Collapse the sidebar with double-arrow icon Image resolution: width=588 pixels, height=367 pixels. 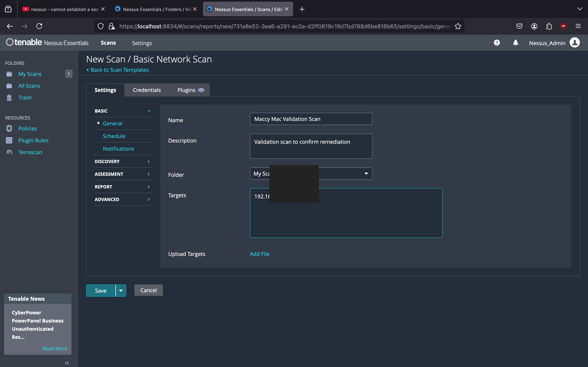pyautogui.click(x=67, y=363)
